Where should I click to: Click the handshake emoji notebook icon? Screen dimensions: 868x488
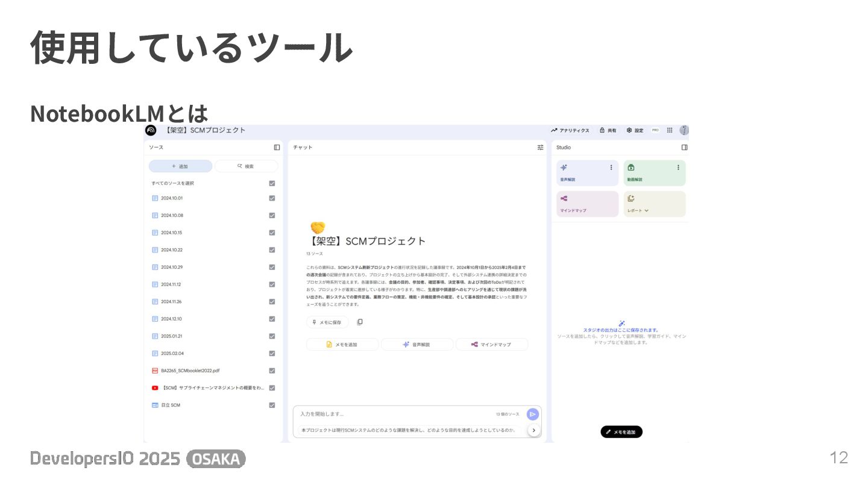318,228
